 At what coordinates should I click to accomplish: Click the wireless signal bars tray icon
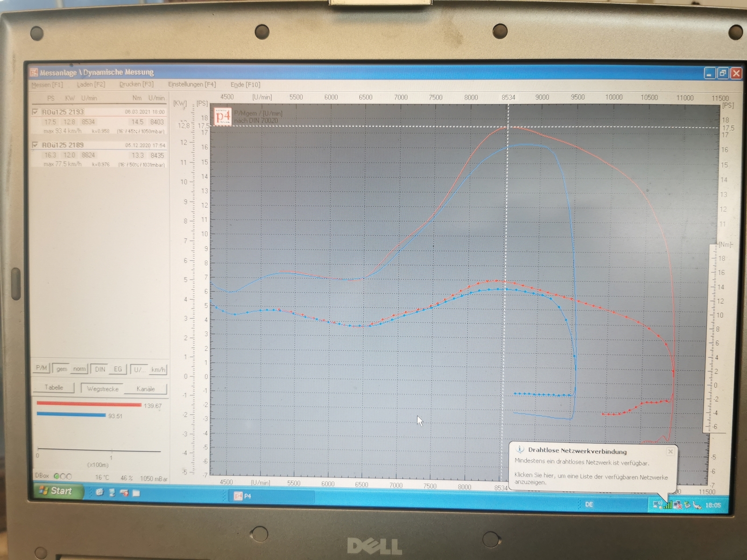pyautogui.click(x=668, y=504)
